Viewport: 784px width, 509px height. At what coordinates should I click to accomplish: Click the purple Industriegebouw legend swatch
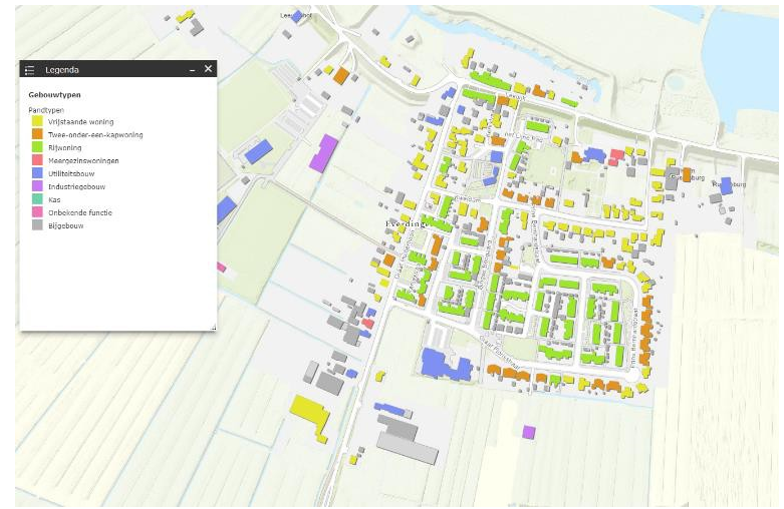tap(37, 186)
